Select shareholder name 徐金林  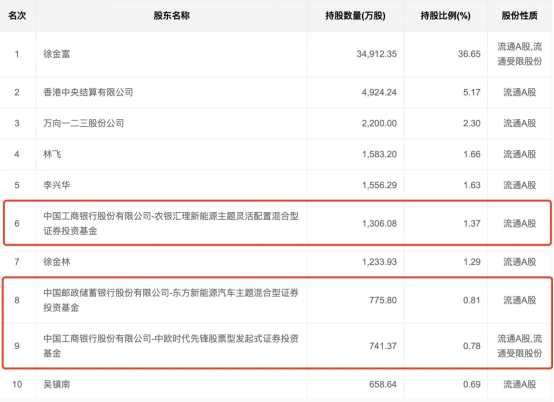pyautogui.click(x=57, y=262)
